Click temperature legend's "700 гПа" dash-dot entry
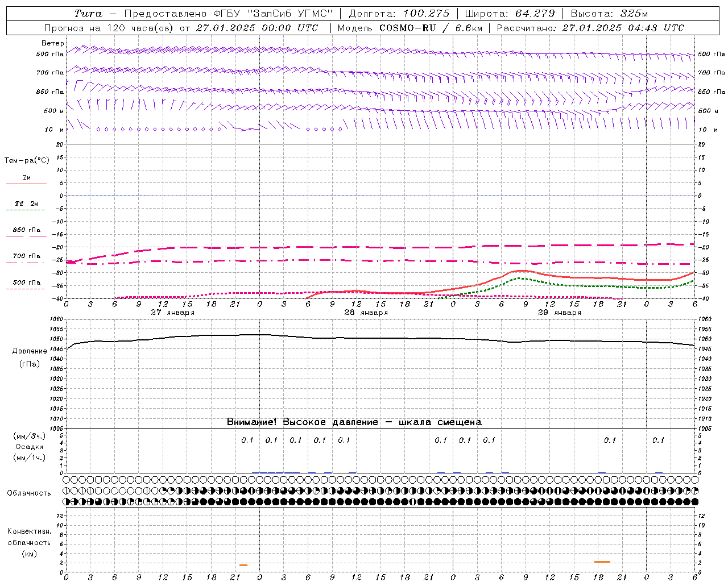The image size is (728, 582). point(27,256)
